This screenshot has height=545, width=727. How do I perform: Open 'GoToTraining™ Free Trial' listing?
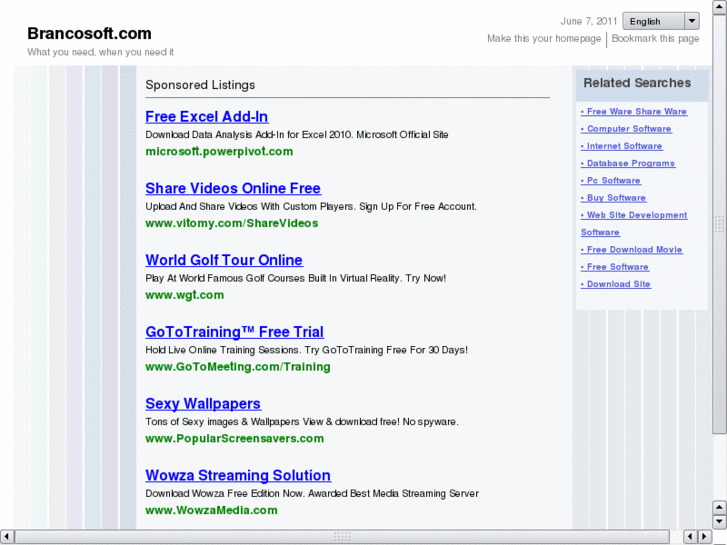[x=235, y=332]
